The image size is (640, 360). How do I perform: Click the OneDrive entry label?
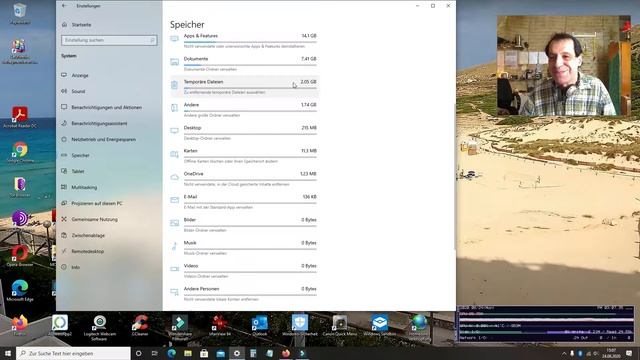point(193,174)
